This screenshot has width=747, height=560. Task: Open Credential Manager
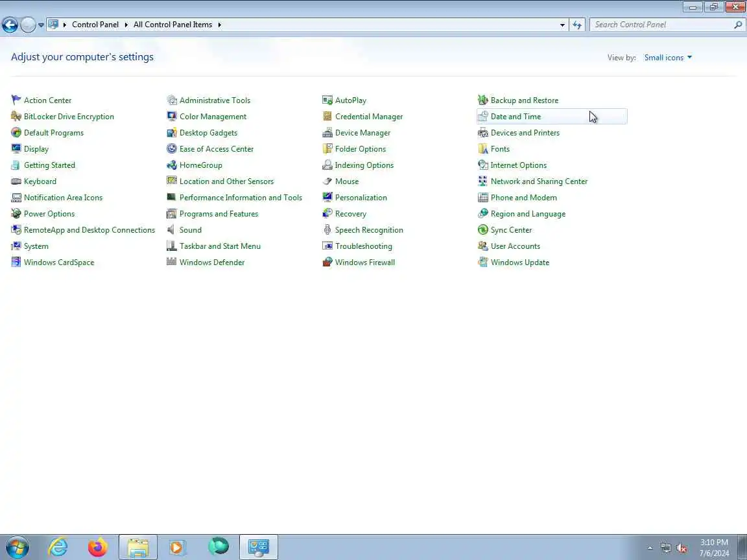coord(369,116)
